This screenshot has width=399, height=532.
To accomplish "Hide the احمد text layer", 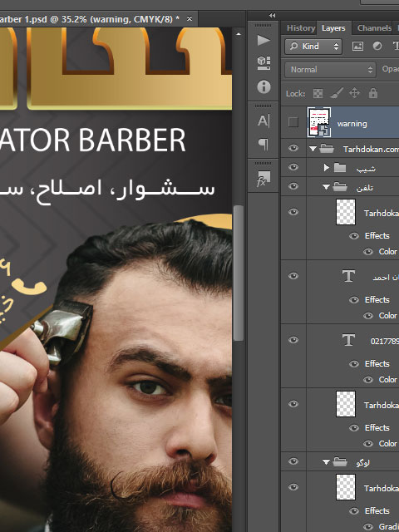I will click(293, 276).
